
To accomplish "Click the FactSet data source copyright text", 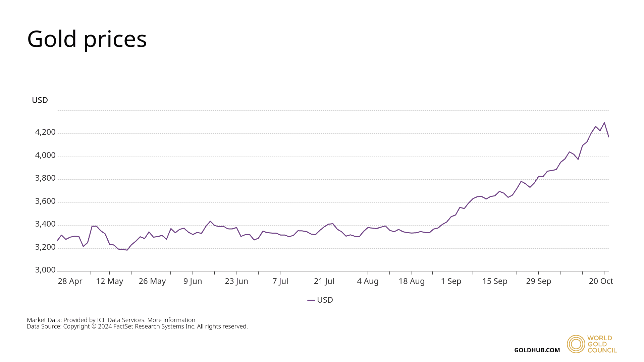I will [x=137, y=326].
